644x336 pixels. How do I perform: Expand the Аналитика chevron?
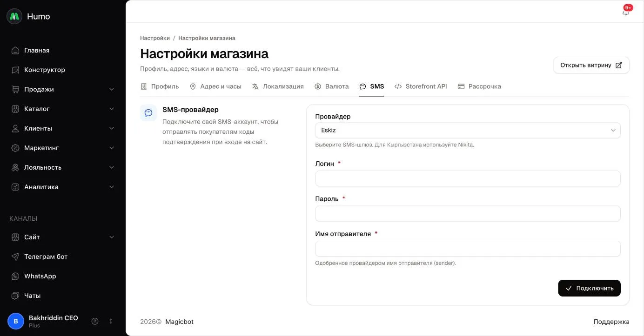pyautogui.click(x=112, y=187)
